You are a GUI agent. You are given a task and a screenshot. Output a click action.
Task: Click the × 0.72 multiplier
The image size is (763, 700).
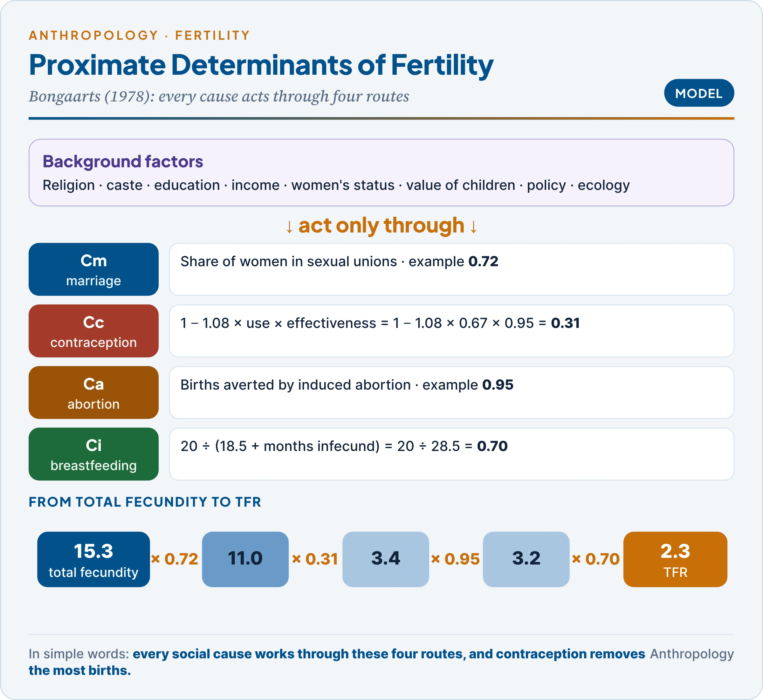pos(175,559)
